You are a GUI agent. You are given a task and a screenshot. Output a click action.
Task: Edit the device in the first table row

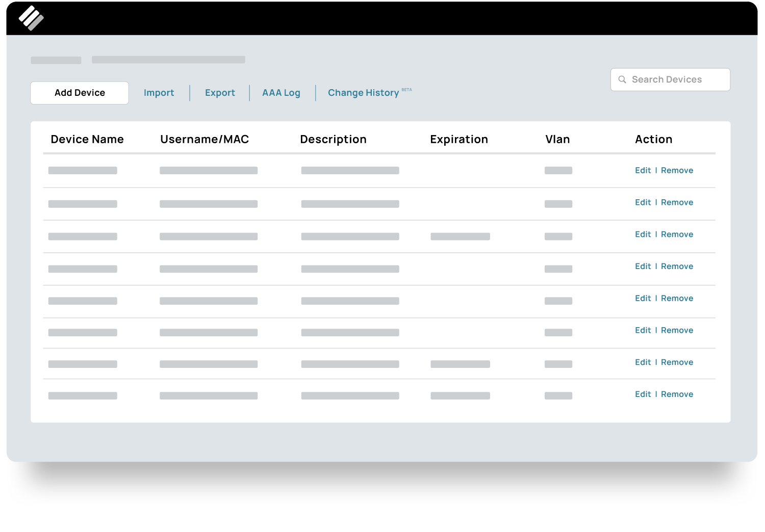tap(642, 170)
